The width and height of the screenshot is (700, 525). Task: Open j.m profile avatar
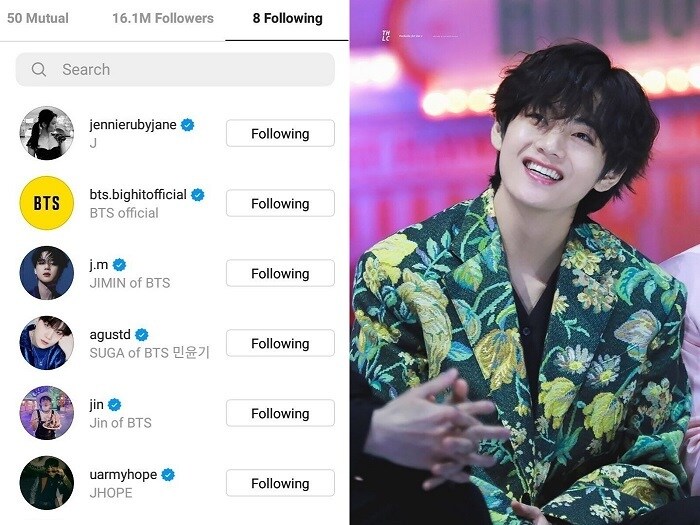click(x=47, y=273)
